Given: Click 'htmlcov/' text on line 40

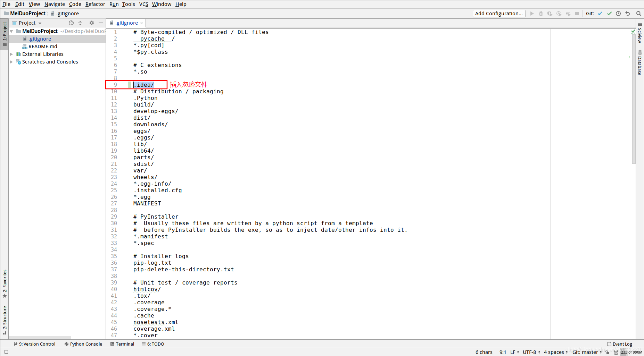Looking at the screenshot, I should 147,289.
